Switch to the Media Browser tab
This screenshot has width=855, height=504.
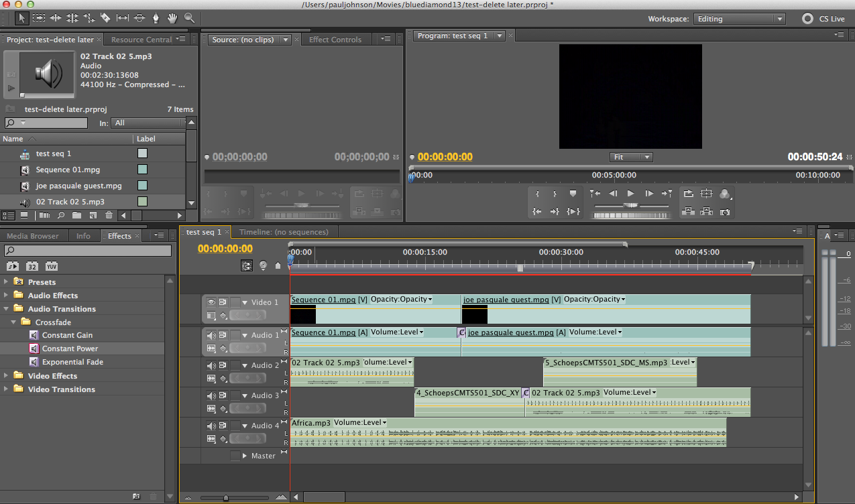[x=33, y=236]
